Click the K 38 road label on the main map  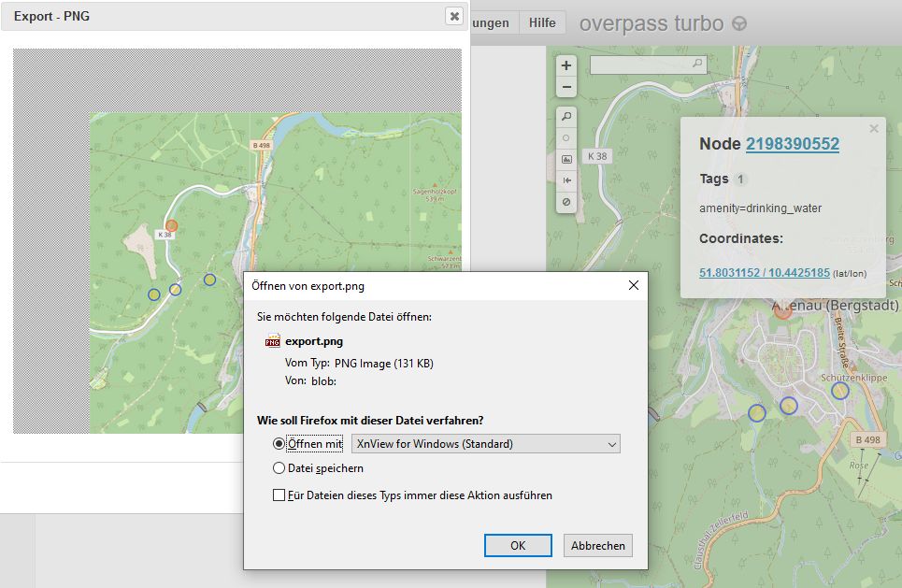(597, 156)
